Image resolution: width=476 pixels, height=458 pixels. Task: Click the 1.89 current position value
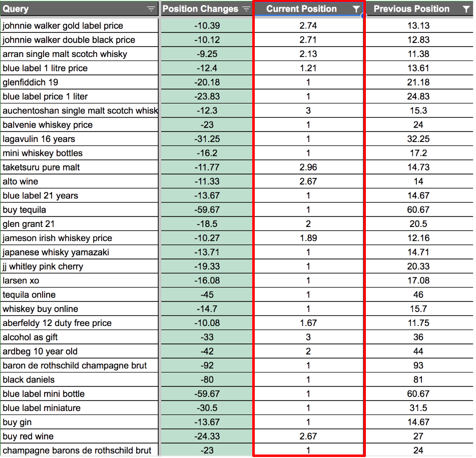(x=308, y=238)
